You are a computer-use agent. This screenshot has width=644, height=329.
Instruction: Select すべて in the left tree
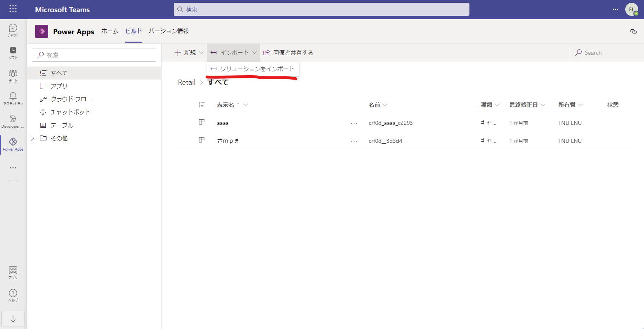point(94,73)
